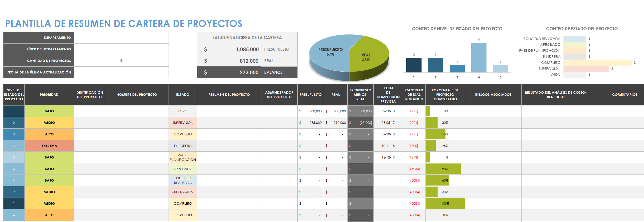Viewport: 644px width, 222px height.
Task: Click CONTEO DE ESTADO DEL PROYECTO chart title
Action: (x=582, y=29)
